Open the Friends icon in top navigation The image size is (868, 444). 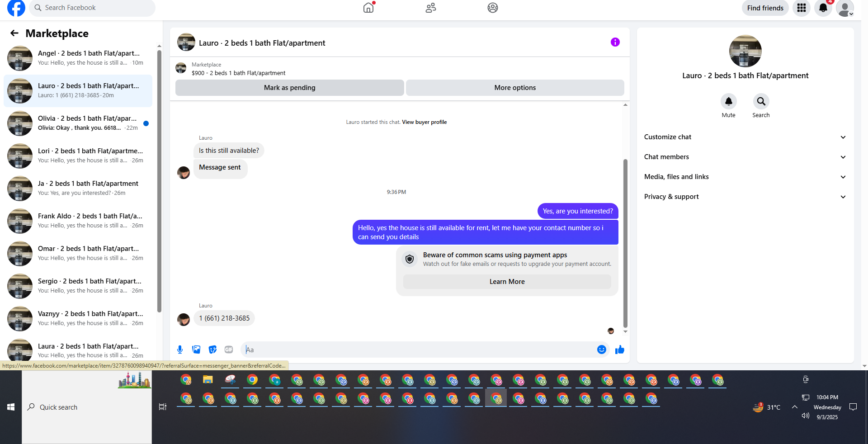click(431, 8)
